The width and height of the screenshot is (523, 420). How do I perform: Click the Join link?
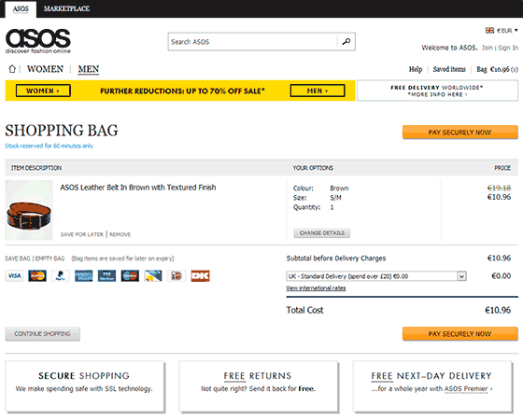[488, 48]
